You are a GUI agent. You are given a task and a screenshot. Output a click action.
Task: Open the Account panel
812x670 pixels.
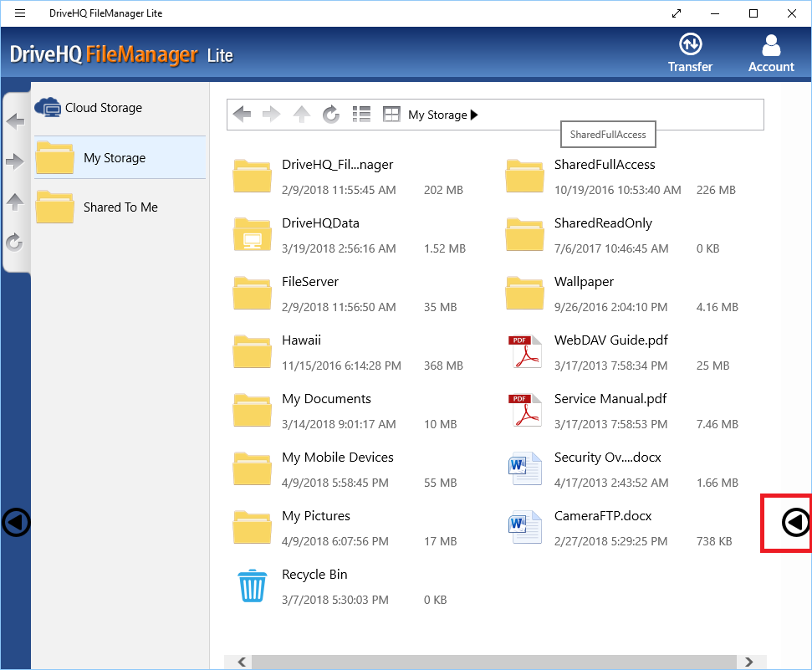(x=770, y=52)
